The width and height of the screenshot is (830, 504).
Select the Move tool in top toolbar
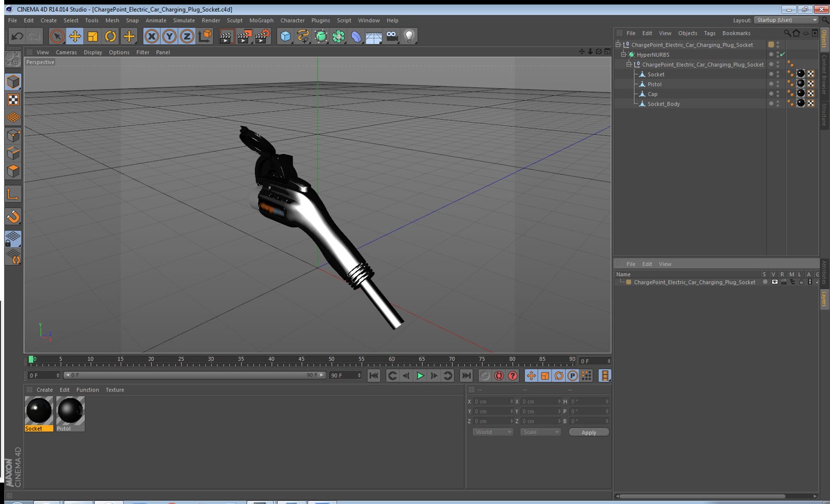coord(75,36)
